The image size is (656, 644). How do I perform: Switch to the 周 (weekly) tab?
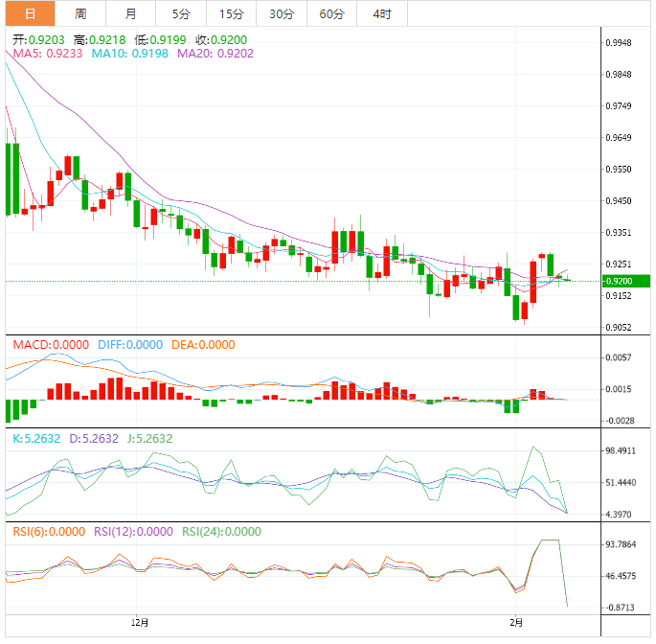click(80, 13)
